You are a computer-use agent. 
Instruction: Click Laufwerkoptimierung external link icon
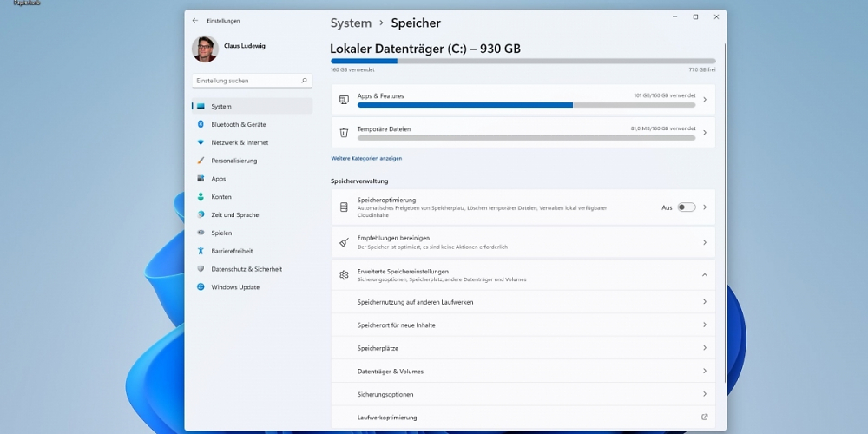pyautogui.click(x=705, y=417)
